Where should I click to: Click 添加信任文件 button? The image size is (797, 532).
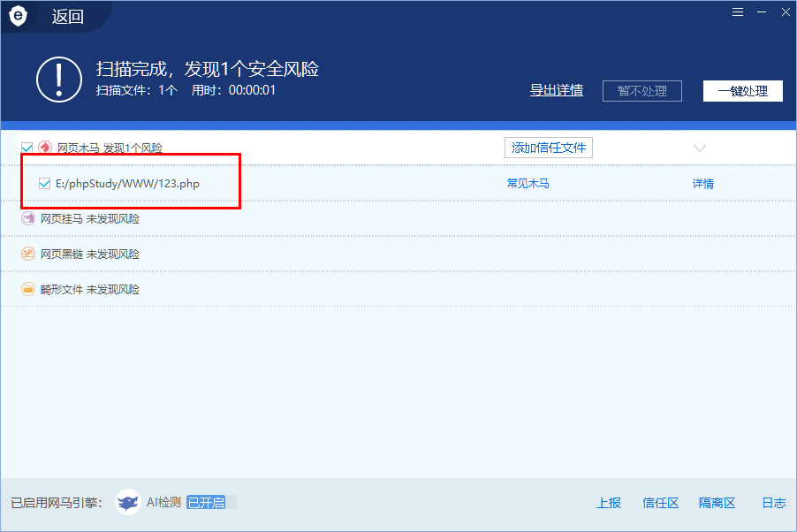coord(549,148)
